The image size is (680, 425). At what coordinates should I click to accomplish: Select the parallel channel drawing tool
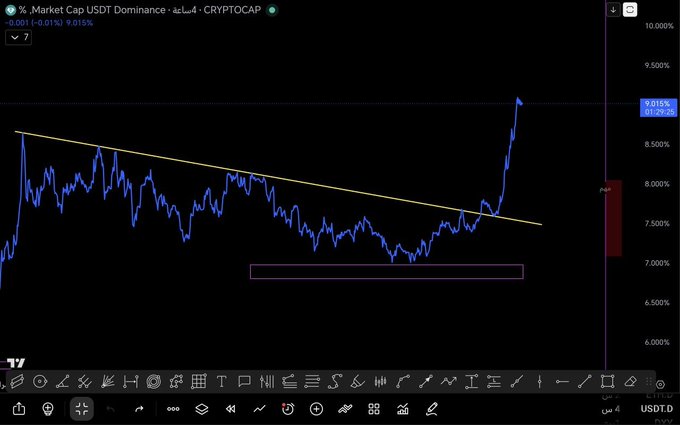coord(17,382)
